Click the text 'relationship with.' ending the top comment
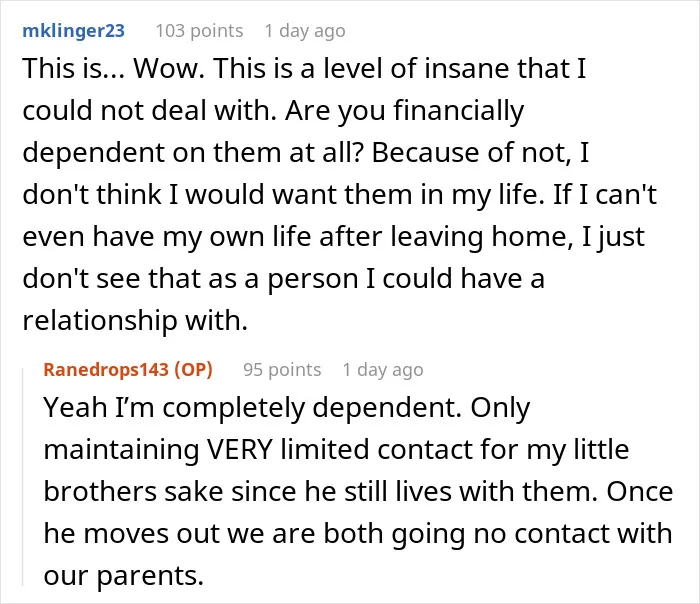Screen dimensions: 700x604 pyautogui.click(x=135, y=320)
